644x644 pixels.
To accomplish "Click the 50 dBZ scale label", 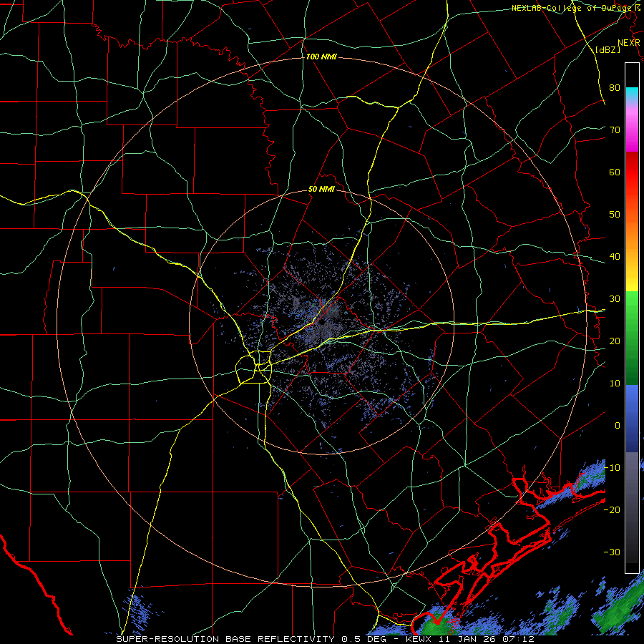I will click(615, 215).
